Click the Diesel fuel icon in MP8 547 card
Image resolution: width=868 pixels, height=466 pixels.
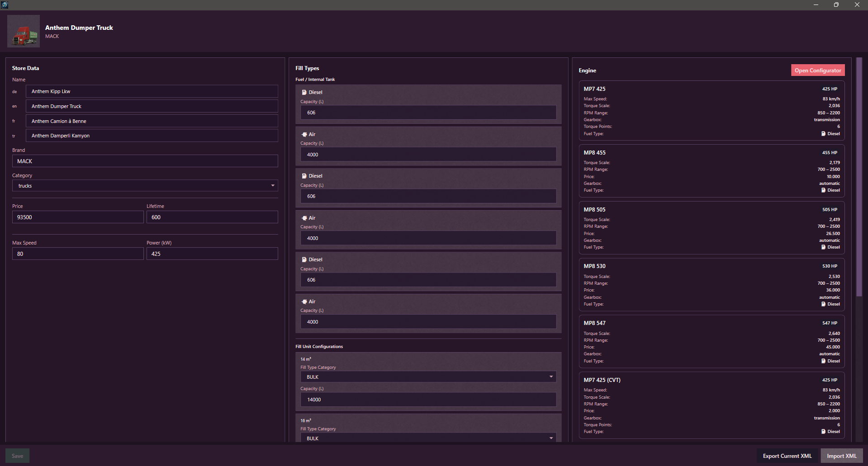tap(823, 361)
